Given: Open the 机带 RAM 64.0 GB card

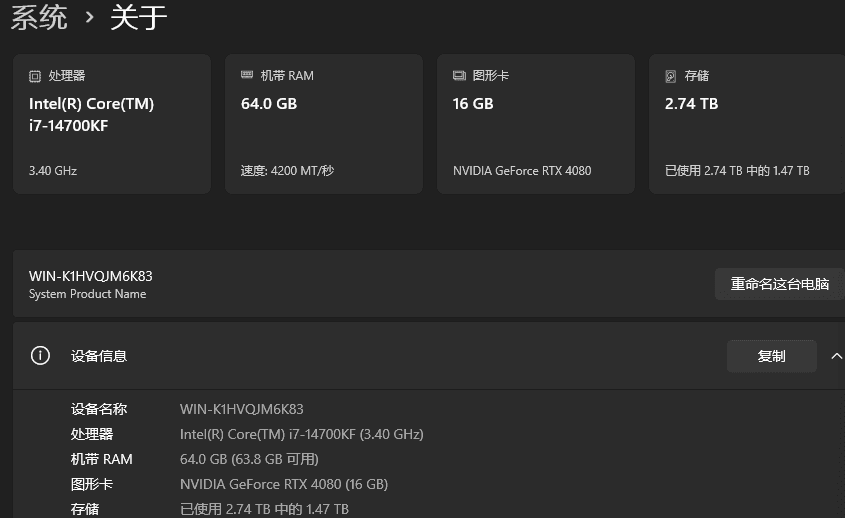Looking at the screenshot, I should pos(324,124).
